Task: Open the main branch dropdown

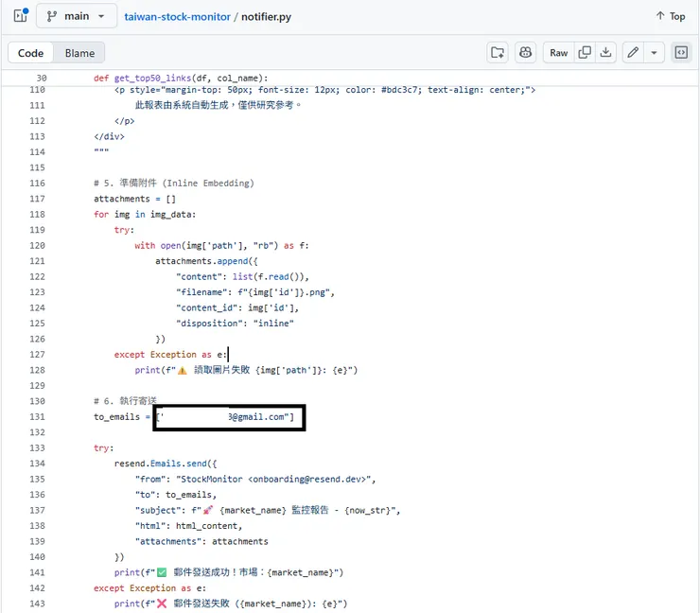Action: [x=77, y=16]
